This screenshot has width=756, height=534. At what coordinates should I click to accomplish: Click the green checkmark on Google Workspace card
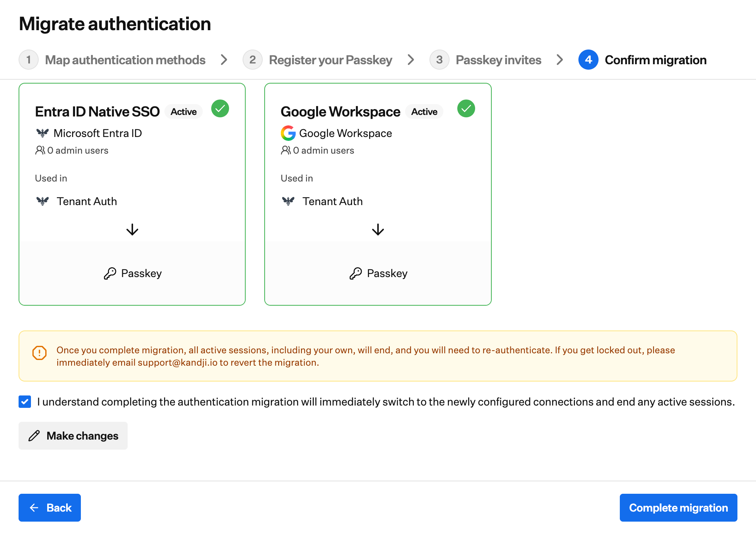tap(466, 109)
